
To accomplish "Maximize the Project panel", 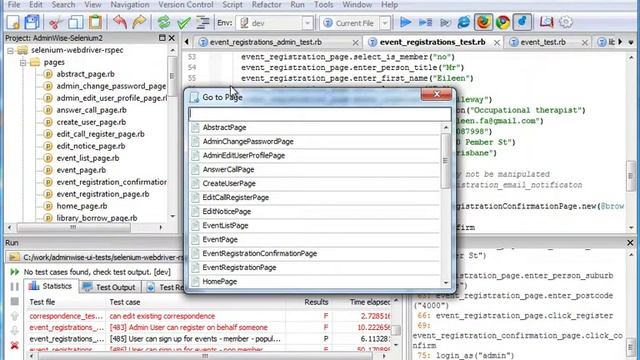I will pos(162,38).
